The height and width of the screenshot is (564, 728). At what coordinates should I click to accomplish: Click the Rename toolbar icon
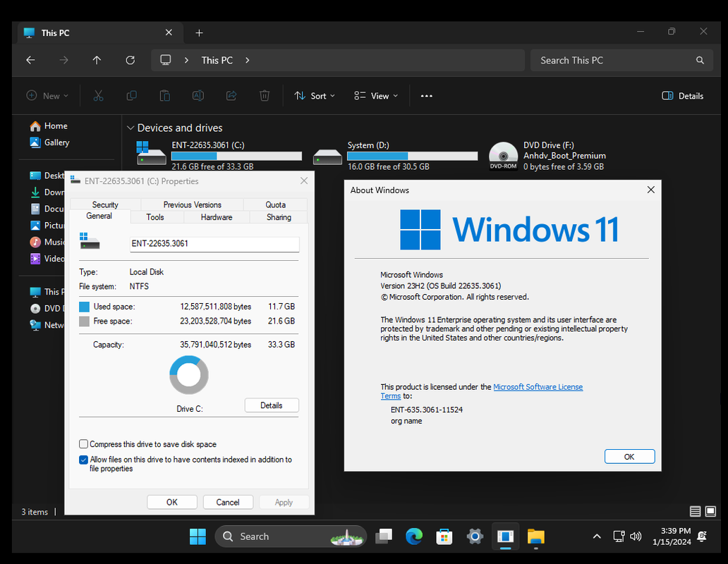pyautogui.click(x=198, y=96)
